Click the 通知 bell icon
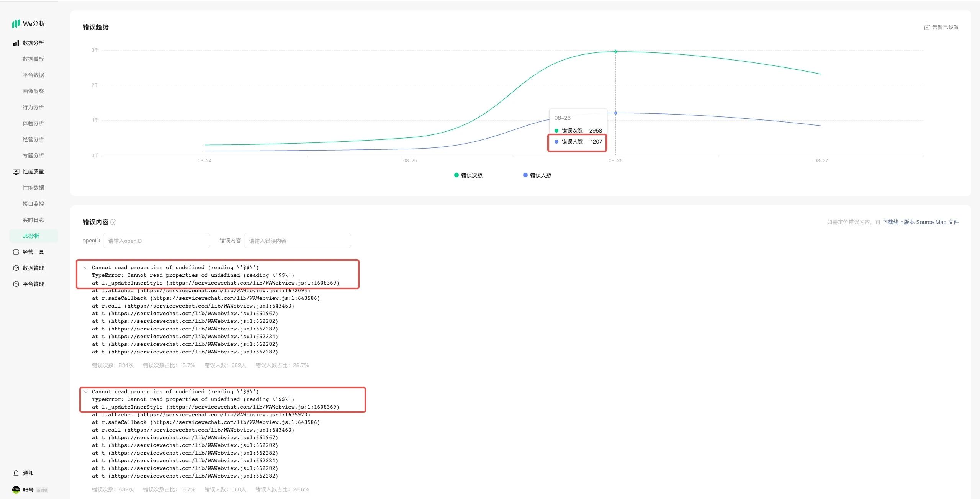 click(x=16, y=473)
